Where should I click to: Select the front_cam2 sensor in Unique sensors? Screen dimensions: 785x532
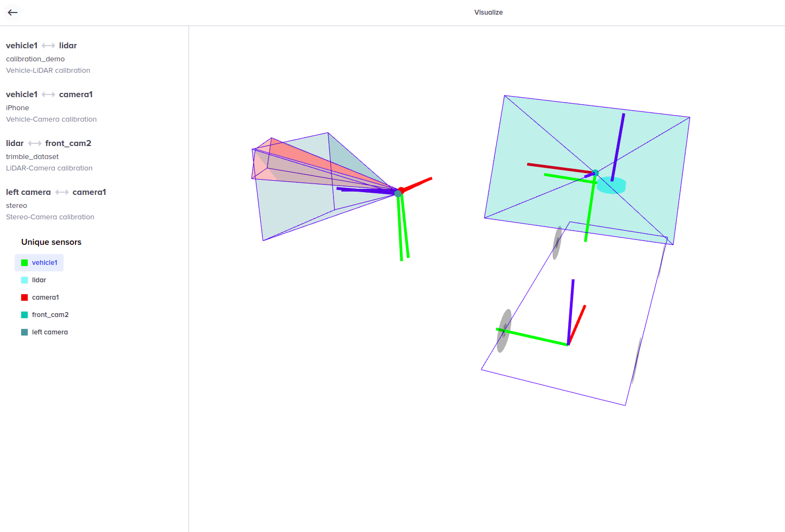pos(45,315)
